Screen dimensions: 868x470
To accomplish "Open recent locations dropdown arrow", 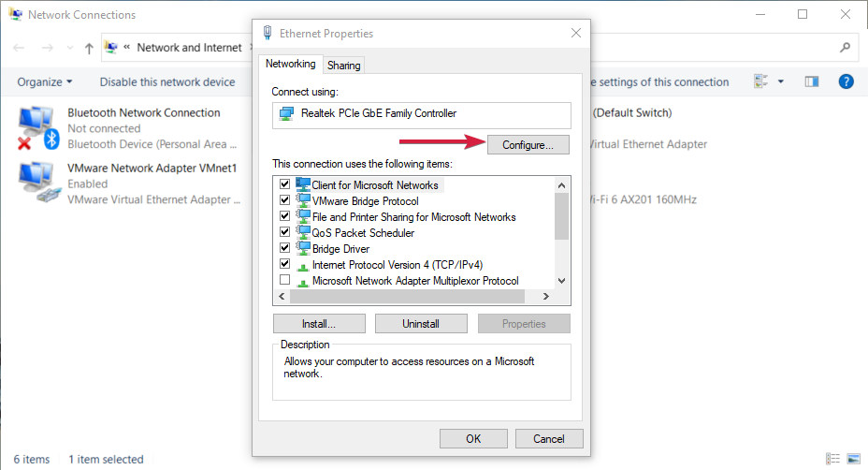I will 70,48.
